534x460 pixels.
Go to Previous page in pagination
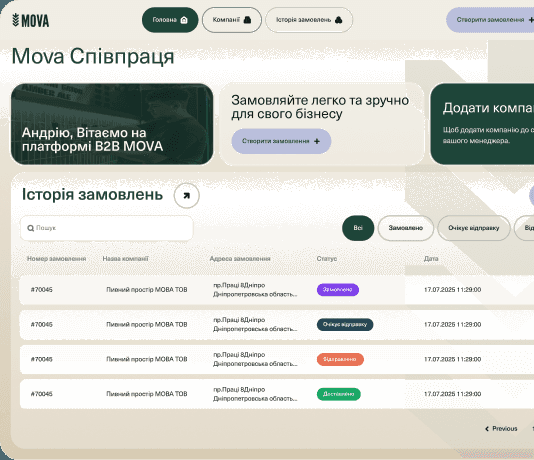pos(501,428)
